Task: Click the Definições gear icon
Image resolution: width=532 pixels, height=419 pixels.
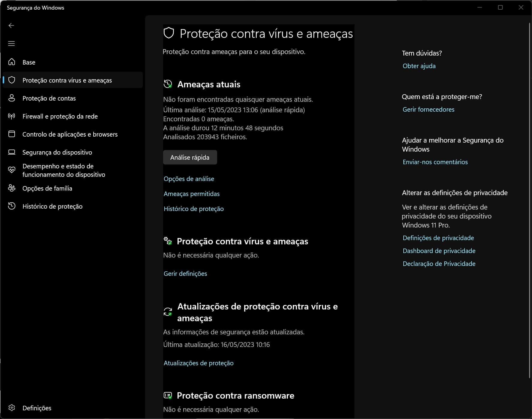Action: 12,408
